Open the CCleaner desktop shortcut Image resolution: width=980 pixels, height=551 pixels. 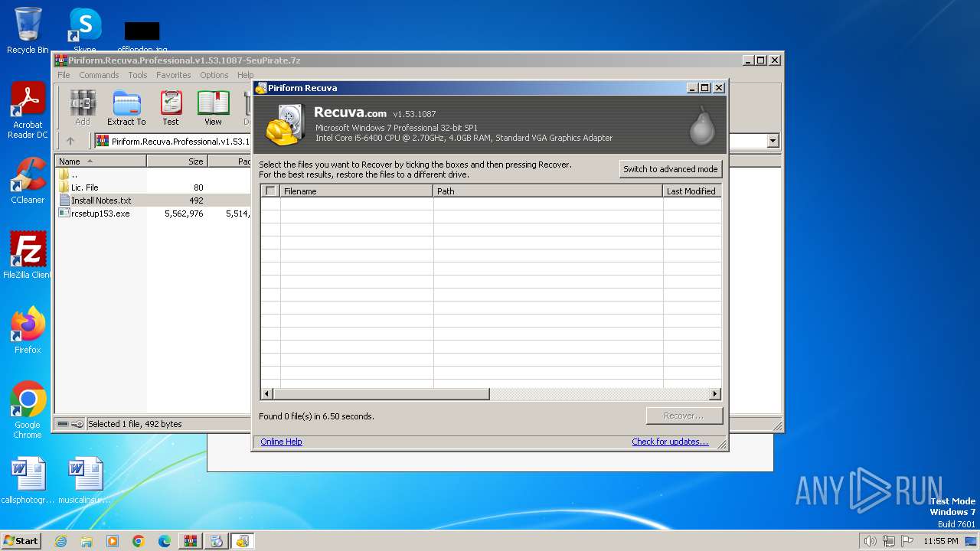point(28,181)
